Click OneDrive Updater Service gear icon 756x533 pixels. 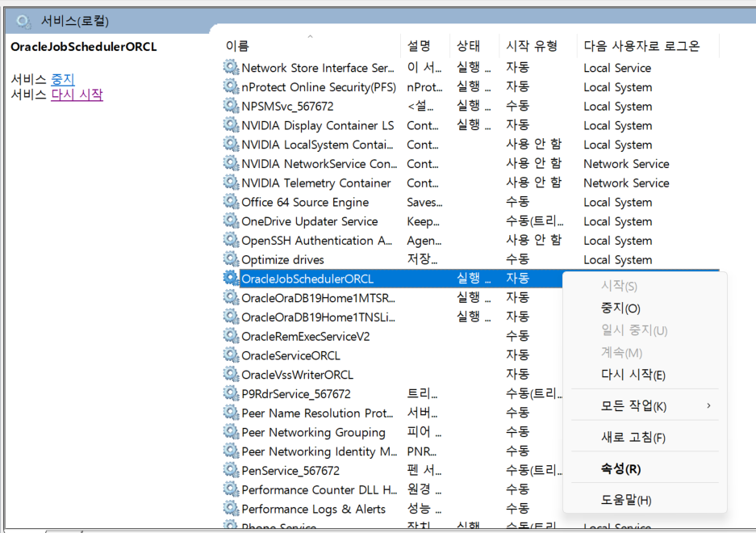(231, 220)
